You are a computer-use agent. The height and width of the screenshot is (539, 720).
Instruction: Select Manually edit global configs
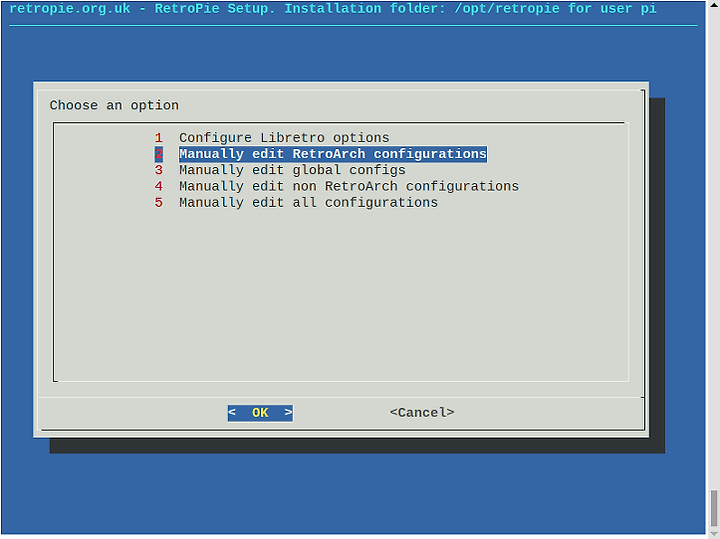[292, 170]
